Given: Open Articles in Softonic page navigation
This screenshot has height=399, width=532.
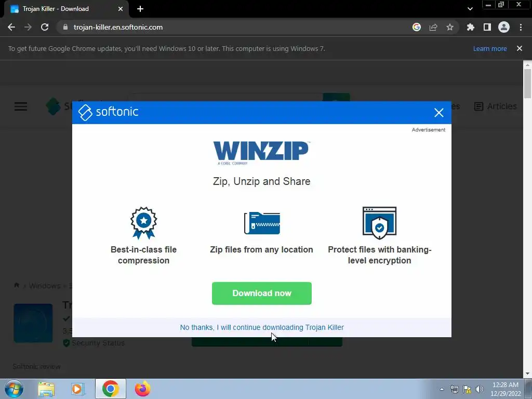Looking at the screenshot, I should coord(495,107).
